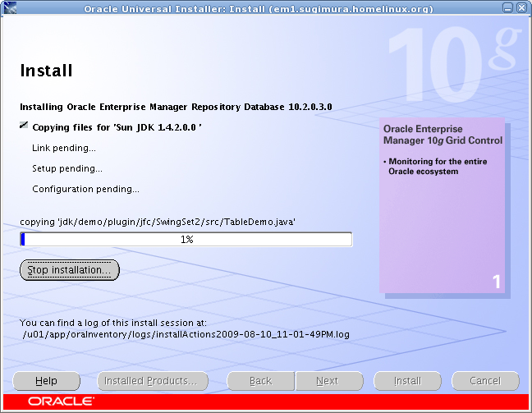Open the Help button
Screen dimensions: 532x413
click(47, 381)
